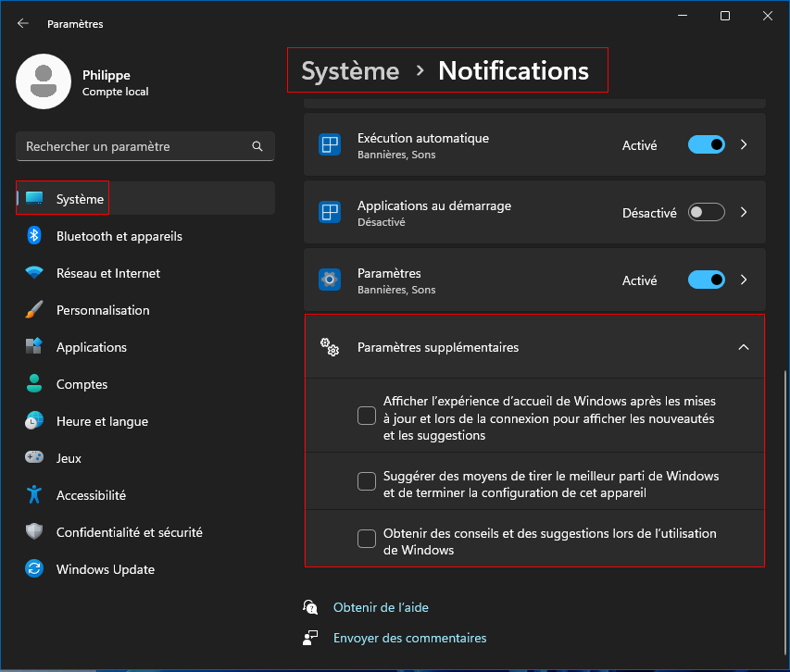Open Paramètres notification details chevron

(744, 280)
